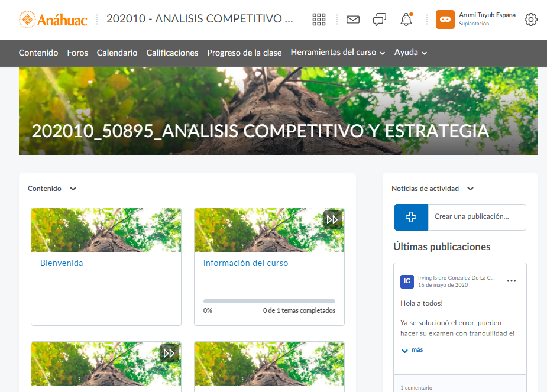
Task: Click the Anáhuac logo
Action: 53,20
